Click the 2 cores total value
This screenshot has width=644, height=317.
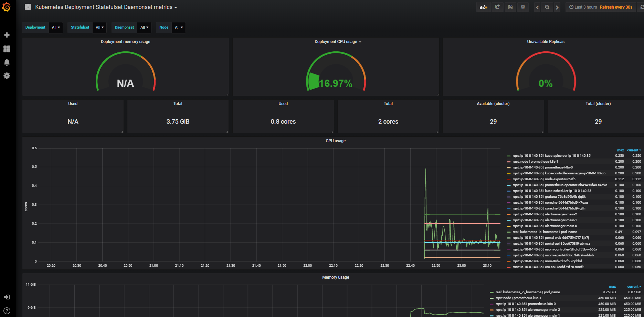point(388,122)
